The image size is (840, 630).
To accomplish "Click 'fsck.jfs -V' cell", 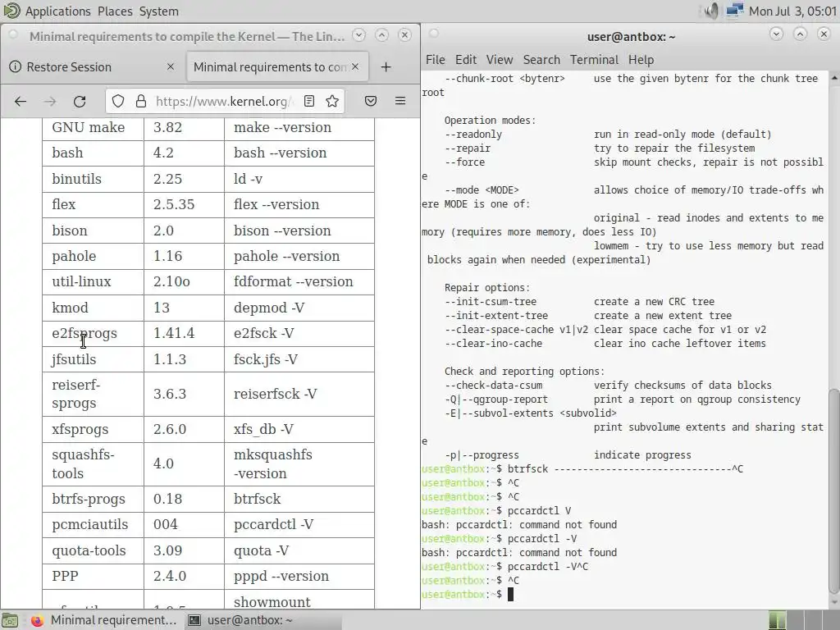I will coord(299,359).
